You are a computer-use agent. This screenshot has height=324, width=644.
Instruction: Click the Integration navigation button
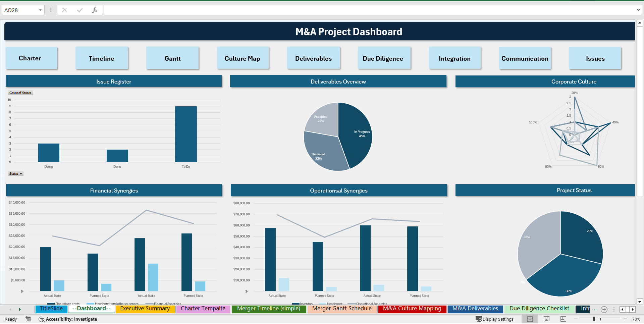[455, 58]
